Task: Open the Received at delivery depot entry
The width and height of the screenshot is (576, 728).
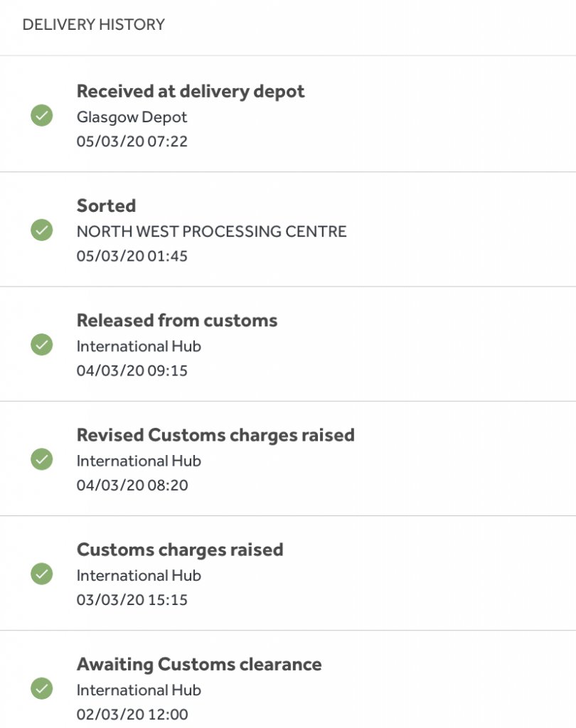Action: (x=191, y=92)
